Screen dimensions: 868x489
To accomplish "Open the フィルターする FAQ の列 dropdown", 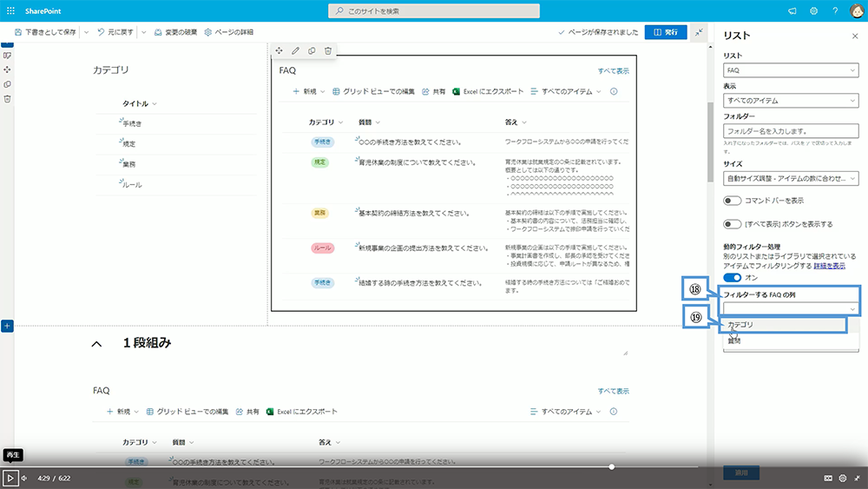I will pos(791,308).
